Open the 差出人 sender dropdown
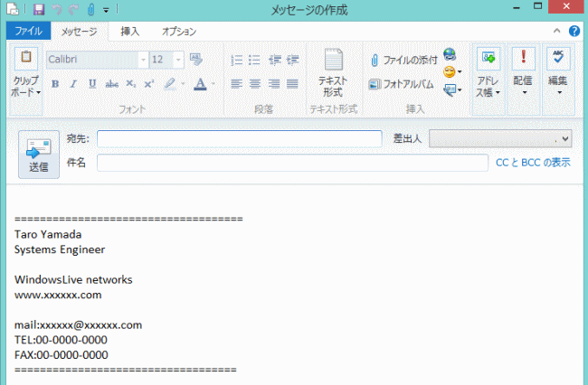588x385 pixels. (x=500, y=138)
